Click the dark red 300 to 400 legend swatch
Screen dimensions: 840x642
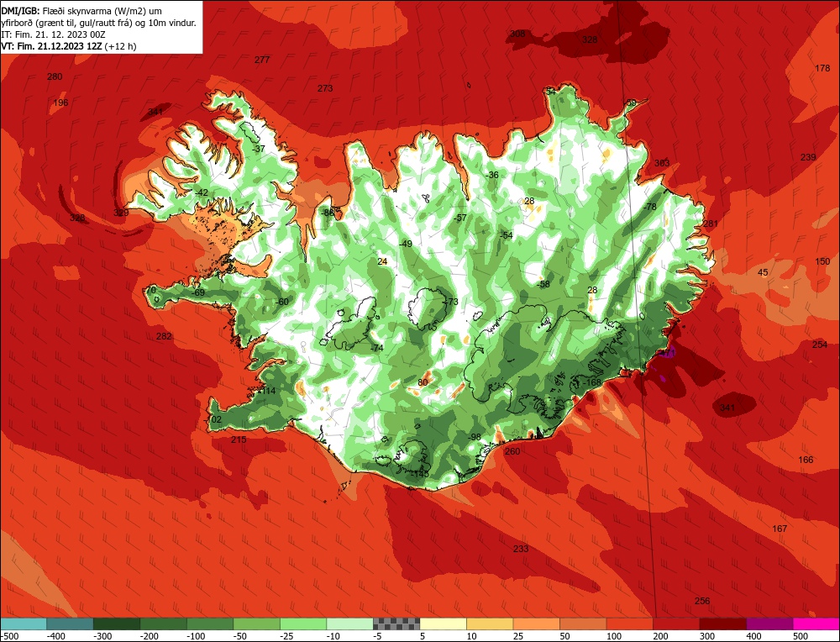pyautogui.click(x=722, y=624)
